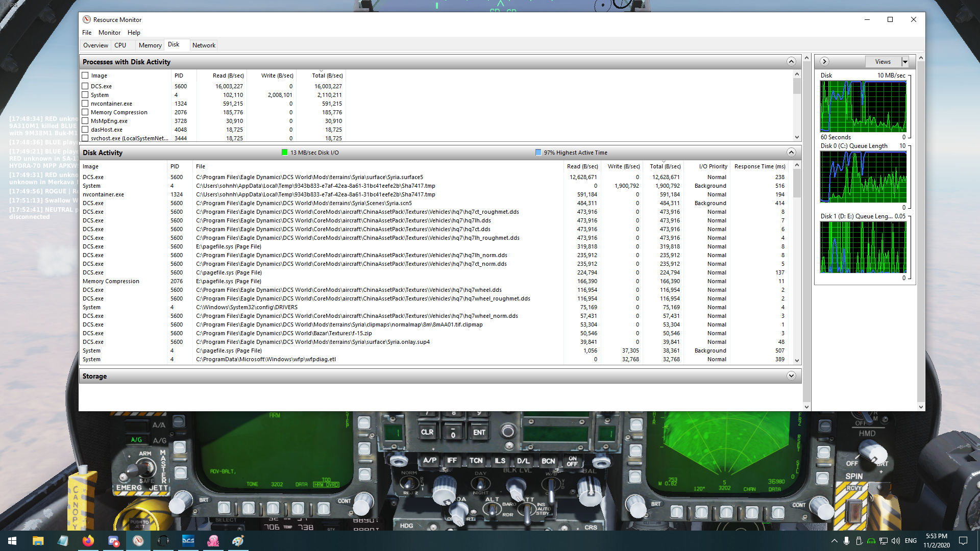Select the Disk tab
Screen dimensions: 980x551
coord(174,44)
